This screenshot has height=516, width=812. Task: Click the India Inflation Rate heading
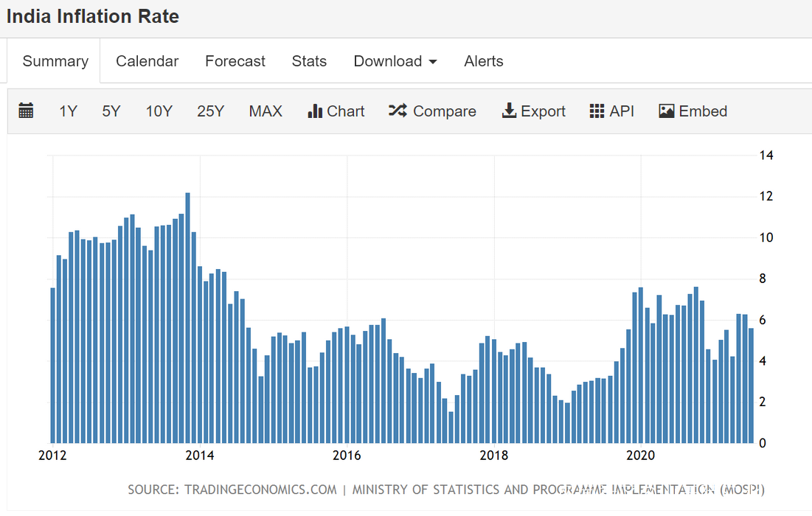pos(93,16)
